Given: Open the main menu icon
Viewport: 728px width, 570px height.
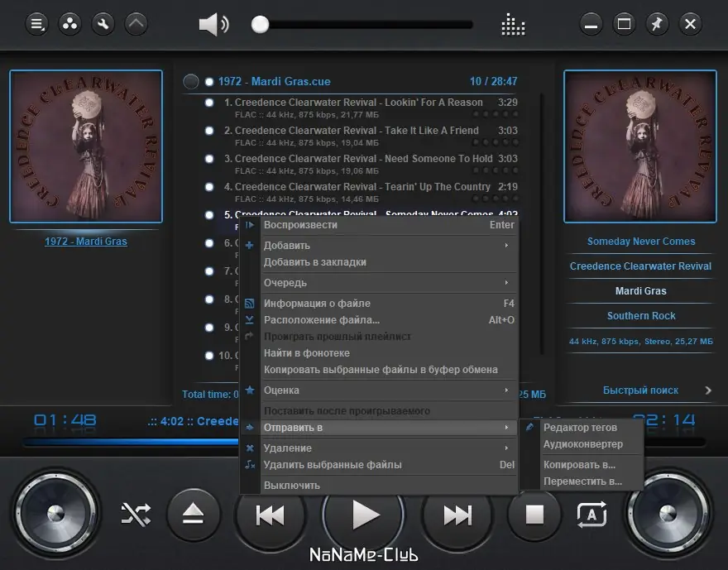Looking at the screenshot, I should point(36,24).
